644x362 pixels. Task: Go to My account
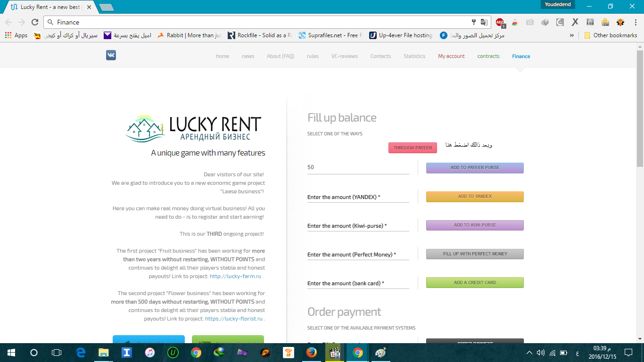(x=451, y=56)
